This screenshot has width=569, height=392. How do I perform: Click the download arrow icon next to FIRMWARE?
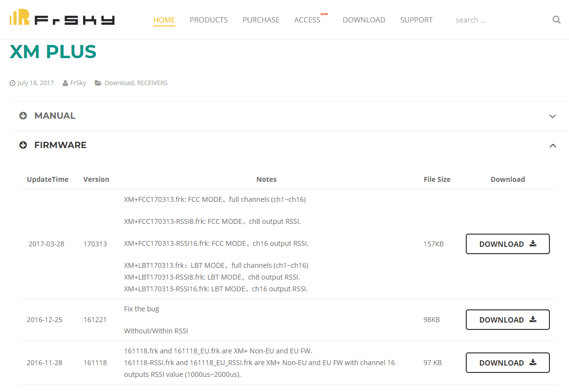(23, 145)
